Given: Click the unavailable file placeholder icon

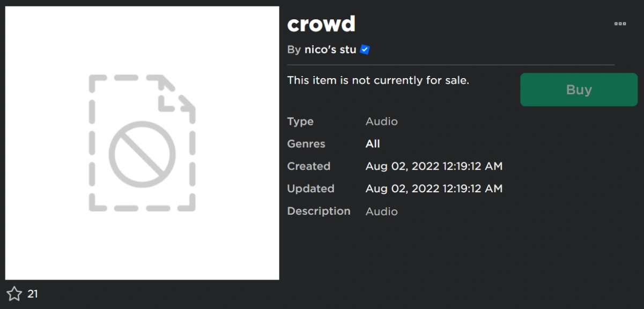Looking at the screenshot, I should 142,143.
